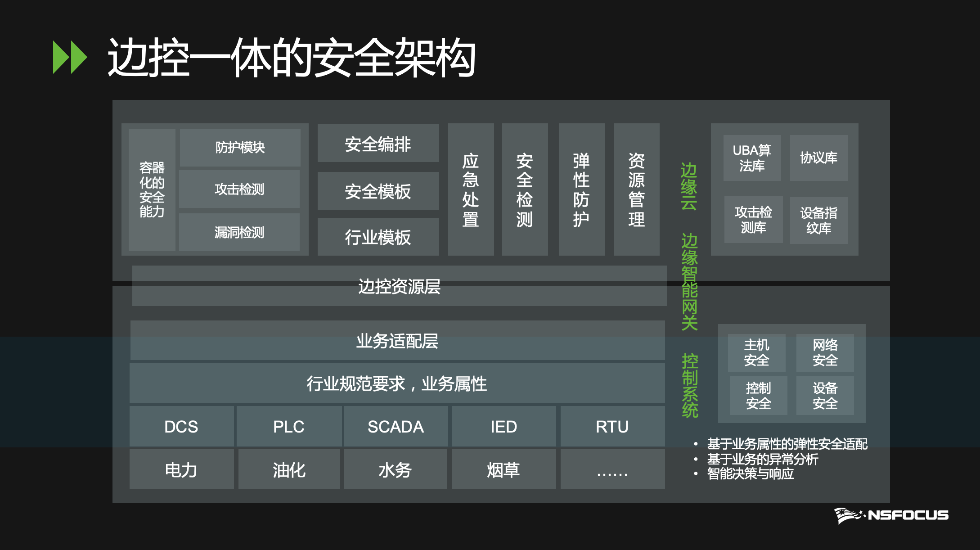The width and height of the screenshot is (980, 550).
Task: Click the 主机安全 tile
Action: (756, 352)
